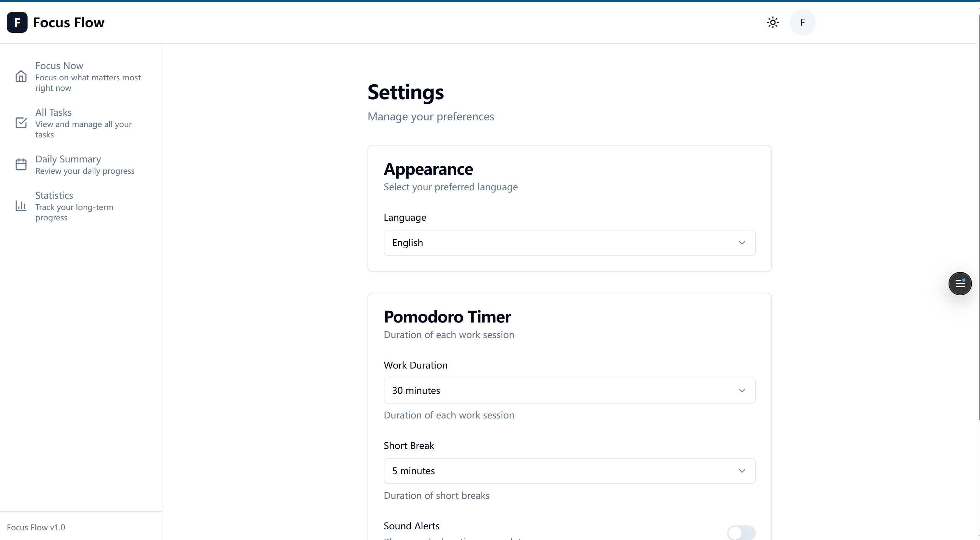This screenshot has width=980, height=540.
Task: Click the home icon for Focus Now
Action: (21, 76)
